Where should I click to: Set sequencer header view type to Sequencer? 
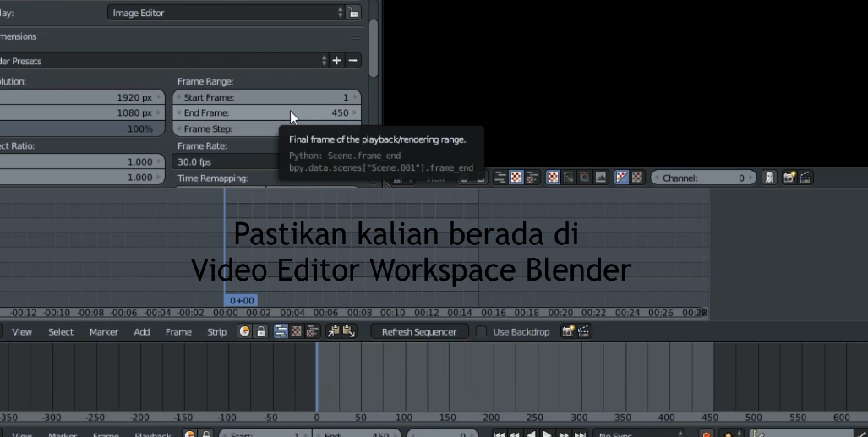tap(281, 332)
